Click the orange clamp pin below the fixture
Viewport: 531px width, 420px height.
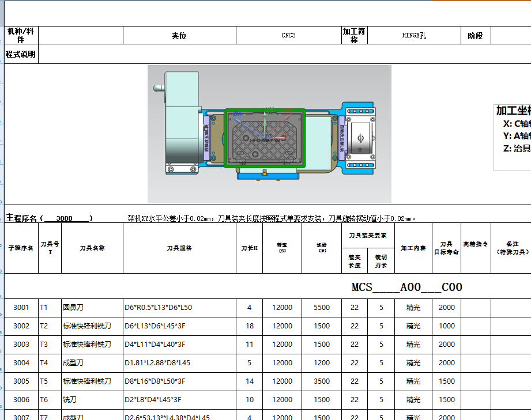[x=264, y=175]
